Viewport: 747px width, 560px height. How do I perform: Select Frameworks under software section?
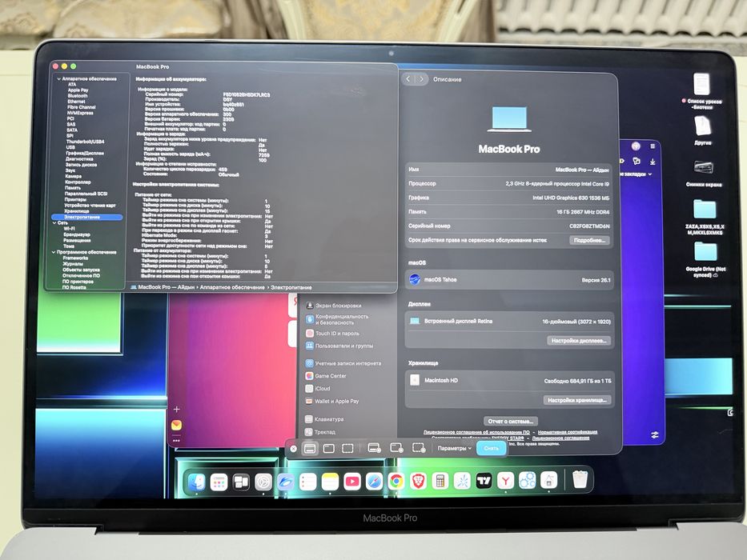pyautogui.click(x=75, y=258)
